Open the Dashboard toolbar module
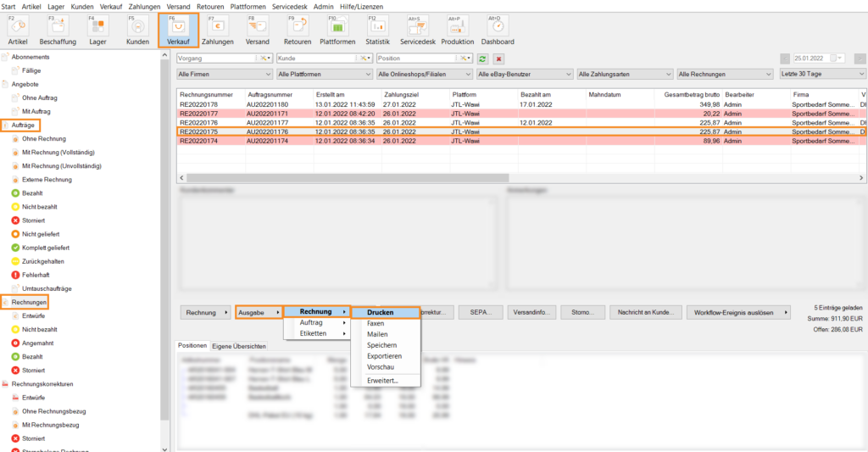 [498, 30]
